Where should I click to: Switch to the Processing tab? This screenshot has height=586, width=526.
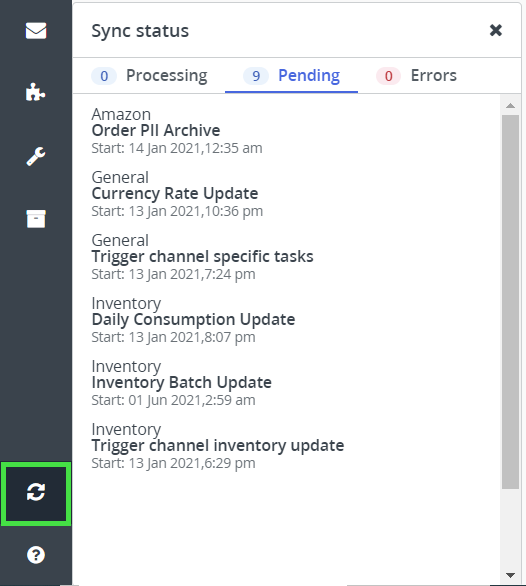pyautogui.click(x=150, y=76)
